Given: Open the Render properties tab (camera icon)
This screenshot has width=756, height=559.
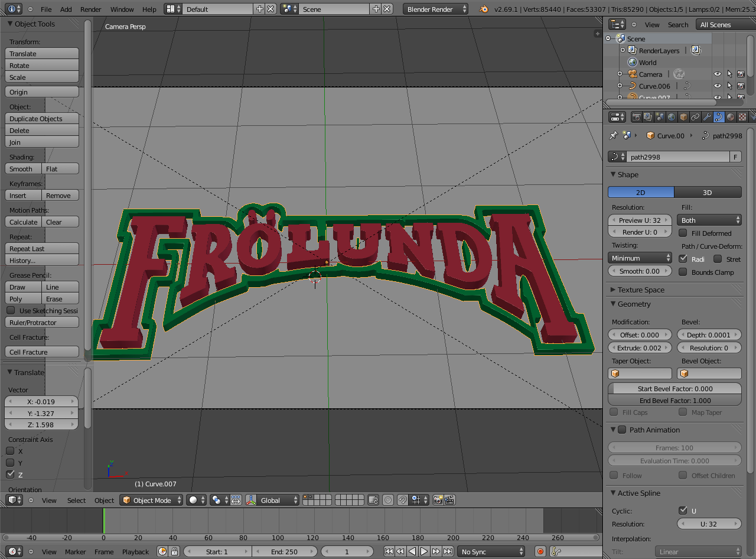Looking at the screenshot, I should tap(636, 117).
